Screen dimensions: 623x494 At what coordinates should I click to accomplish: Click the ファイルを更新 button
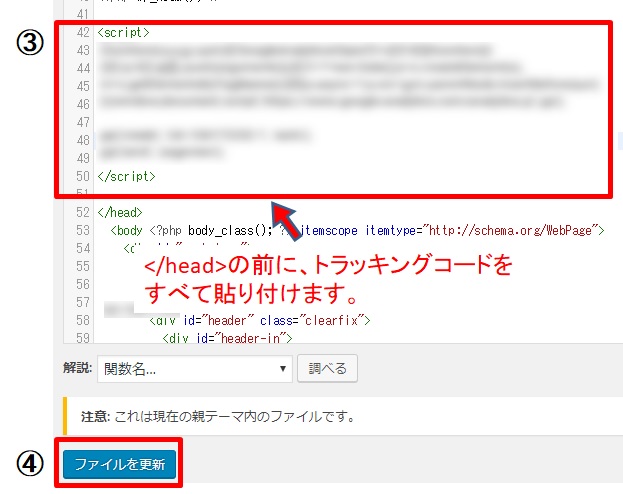click(119, 464)
